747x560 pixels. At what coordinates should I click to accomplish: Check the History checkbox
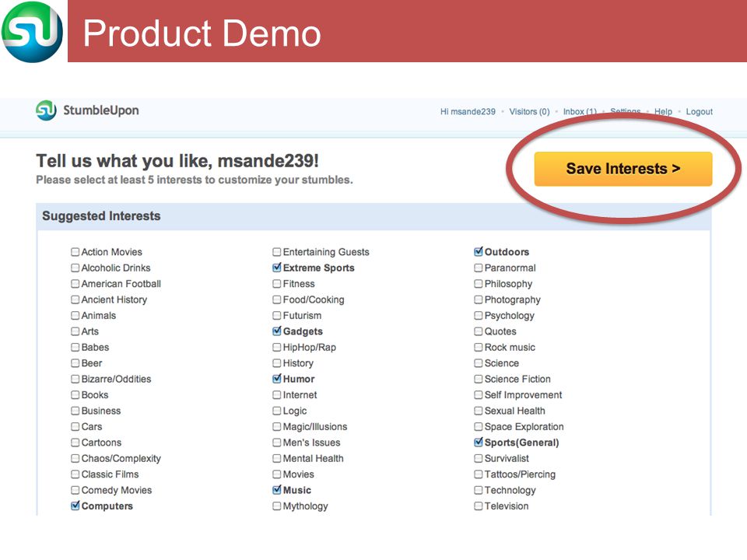click(x=277, y=363)
